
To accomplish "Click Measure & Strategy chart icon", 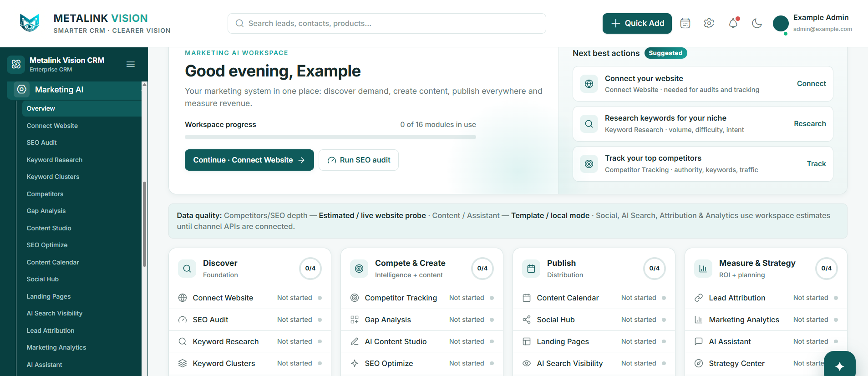I will (703, 269).
